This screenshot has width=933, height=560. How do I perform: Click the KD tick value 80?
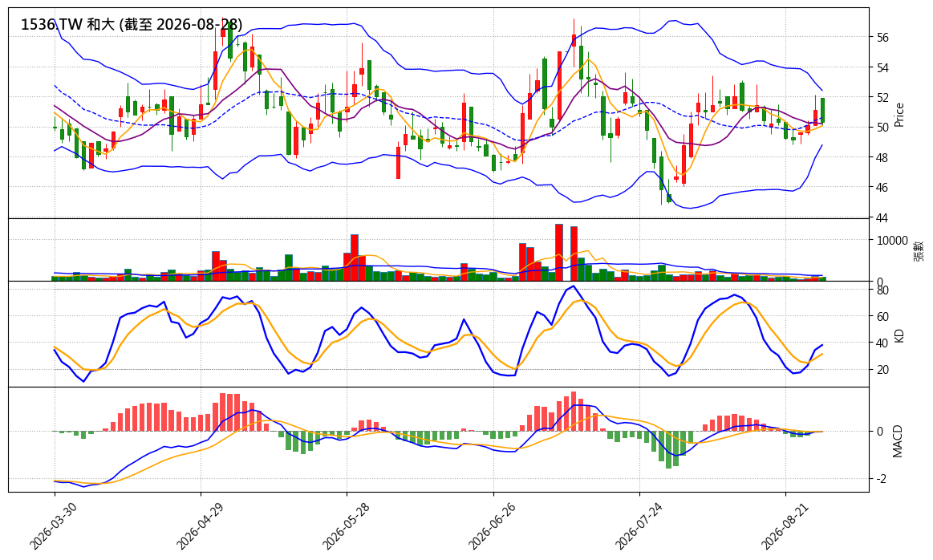click(x=882, y=290)
